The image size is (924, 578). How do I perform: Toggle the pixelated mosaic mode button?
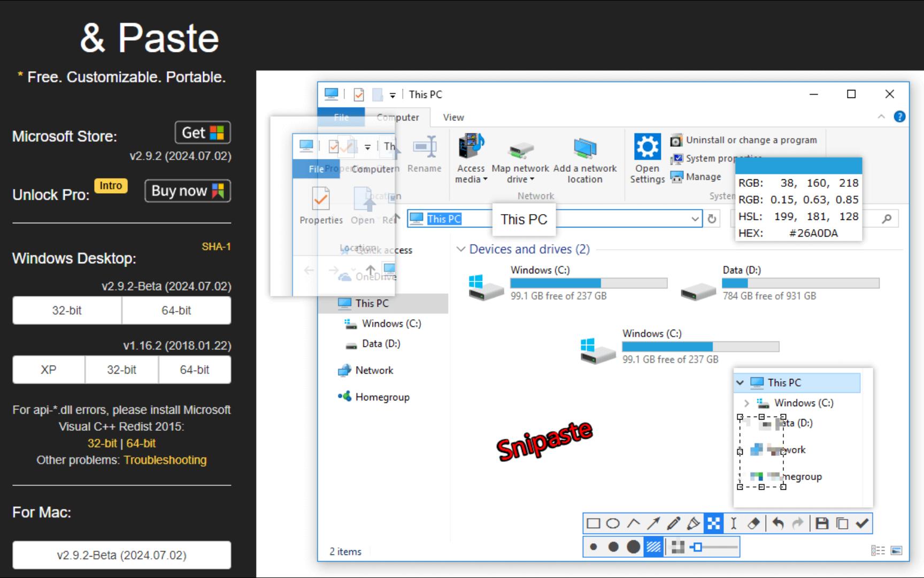677,547
